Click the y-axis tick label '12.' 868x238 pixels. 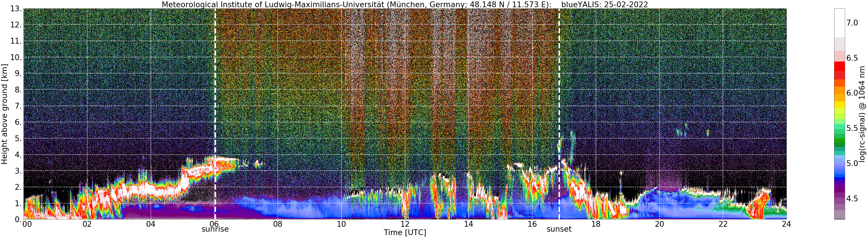[x=16, y=25]
